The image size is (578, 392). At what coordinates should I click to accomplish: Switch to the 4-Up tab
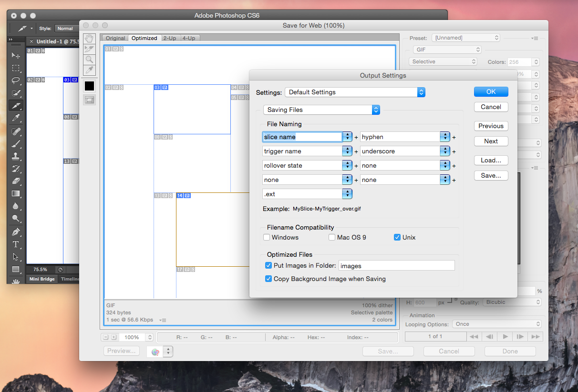pos(189,38)
